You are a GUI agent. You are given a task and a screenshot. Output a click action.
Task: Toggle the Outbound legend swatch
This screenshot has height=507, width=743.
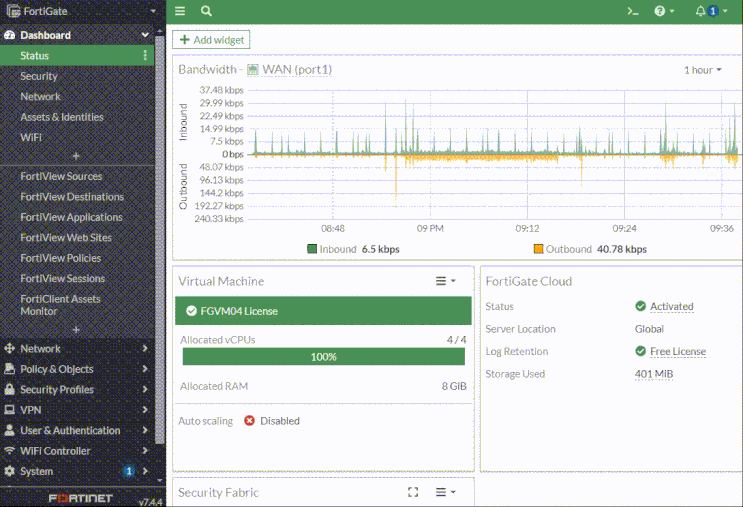(x=538, y=249)
